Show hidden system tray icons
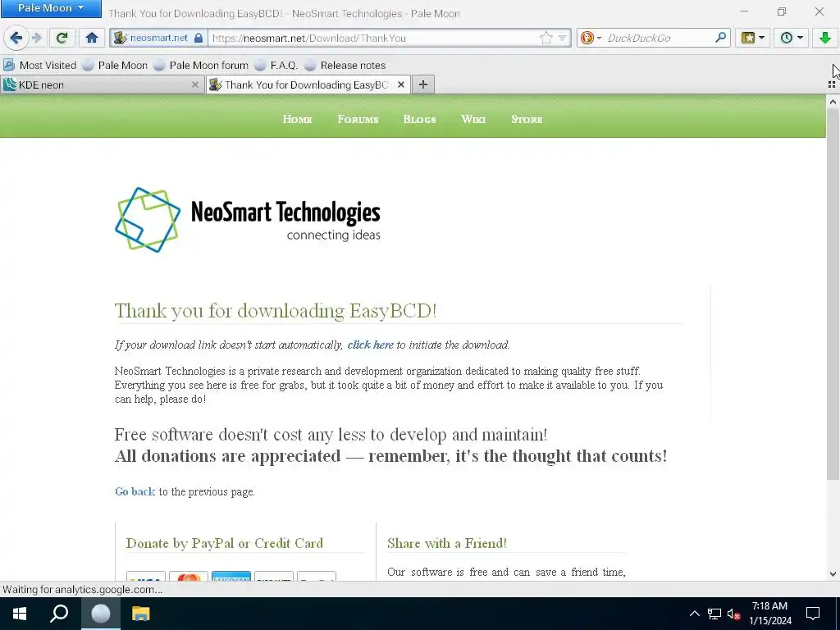Screen dimensions: 840x630 tap(694, 614)
